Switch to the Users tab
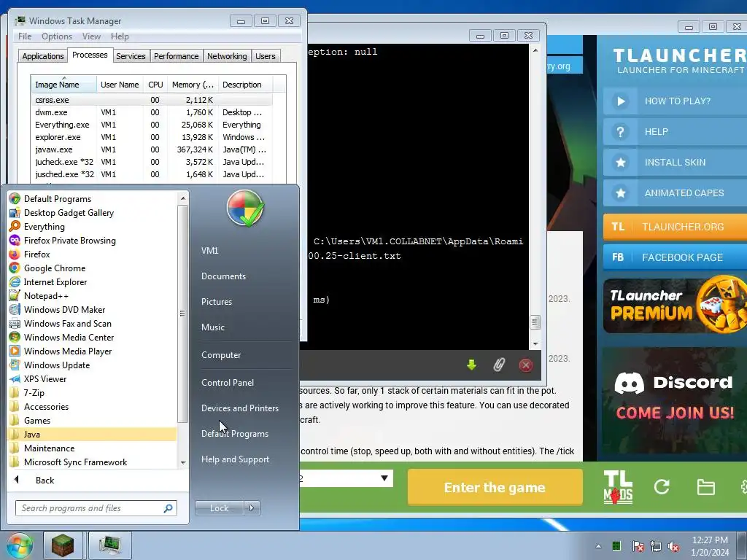This screenshot has width=747, height=560. (266, 56)
